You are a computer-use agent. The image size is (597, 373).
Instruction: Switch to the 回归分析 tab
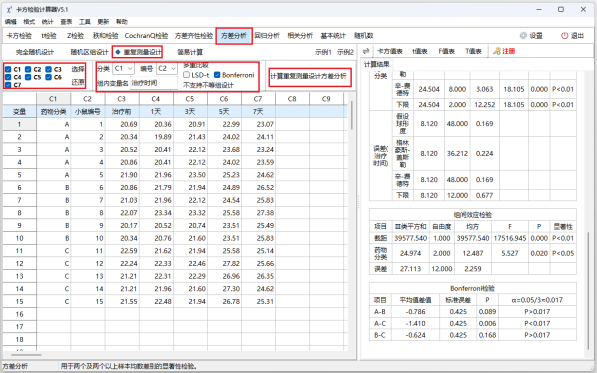(x=267, y=36)
